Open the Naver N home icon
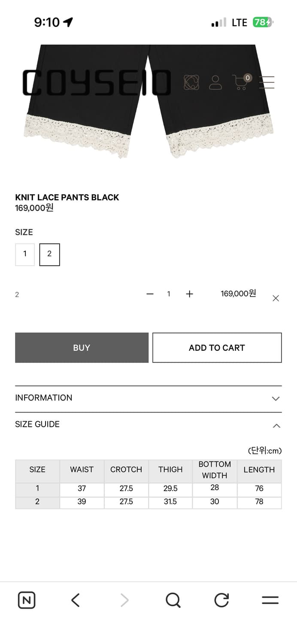Screen dimensions: 297x644 tap(27, 600)
